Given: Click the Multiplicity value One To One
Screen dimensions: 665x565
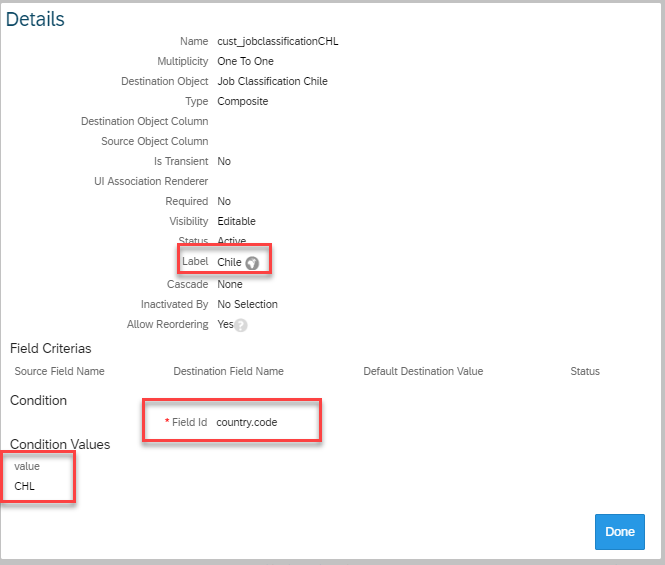Looking at the screenshot, I should point(245,61).
